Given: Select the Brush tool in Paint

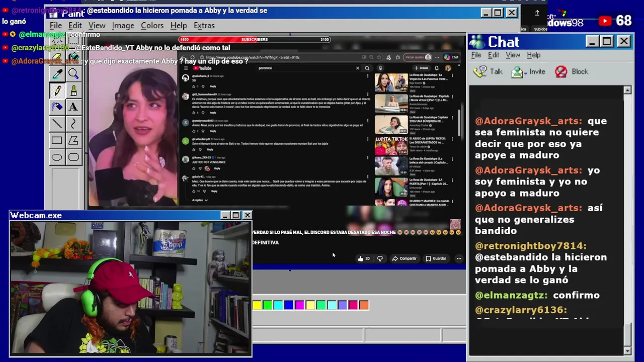Looking at the screenshot, I should [x=73, y=91].
